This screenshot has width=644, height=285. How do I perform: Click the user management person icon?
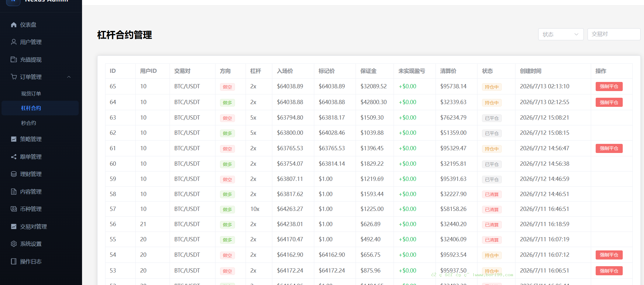point(14,42)
